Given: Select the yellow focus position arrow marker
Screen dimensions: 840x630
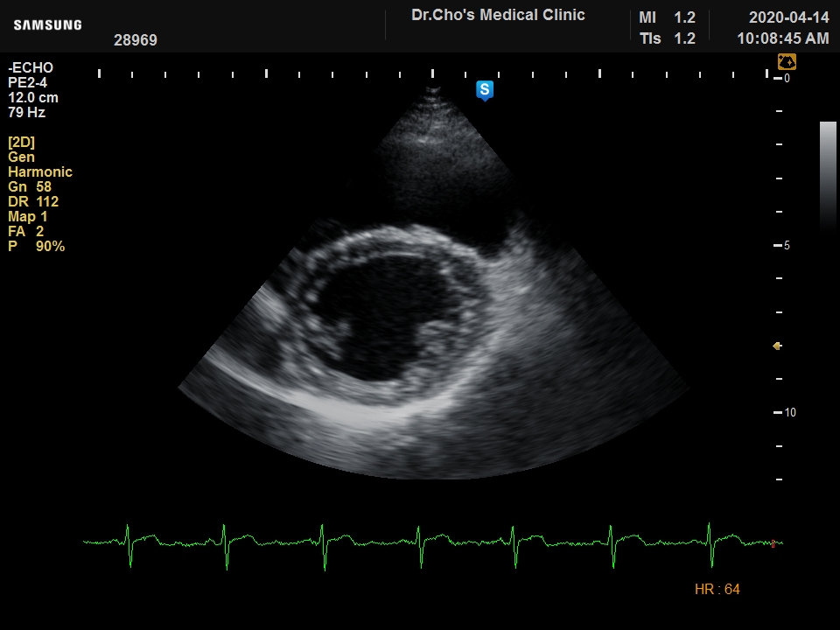Looking at the screenshot, I should click(x=776, y=346).
